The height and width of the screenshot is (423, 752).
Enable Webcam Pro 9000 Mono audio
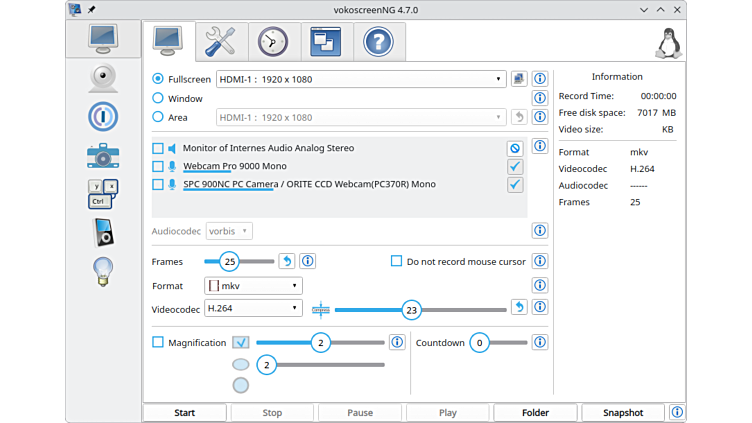coord(158,166)
